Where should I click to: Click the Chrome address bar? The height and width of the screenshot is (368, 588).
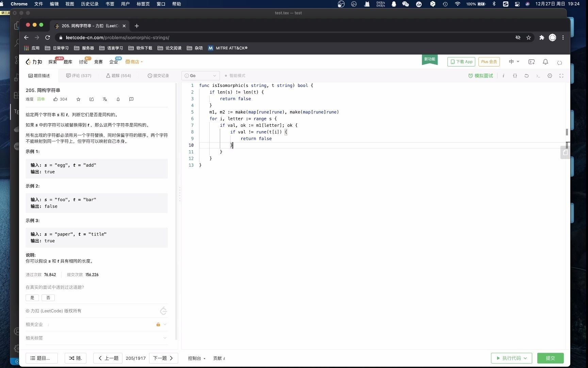(x=286, y=37)
